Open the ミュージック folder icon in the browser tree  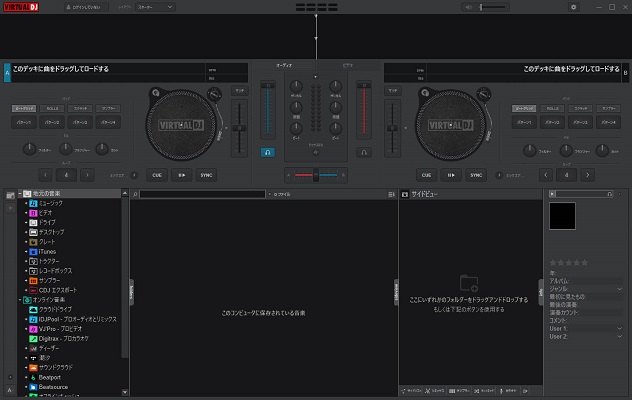[x=33, y=203]
